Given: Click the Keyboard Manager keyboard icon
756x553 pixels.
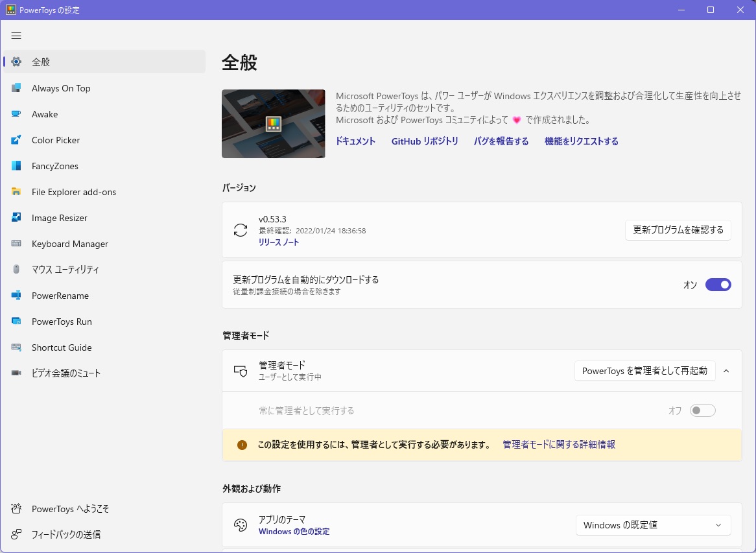Looking at the screenshot, I should coord(16,244).
